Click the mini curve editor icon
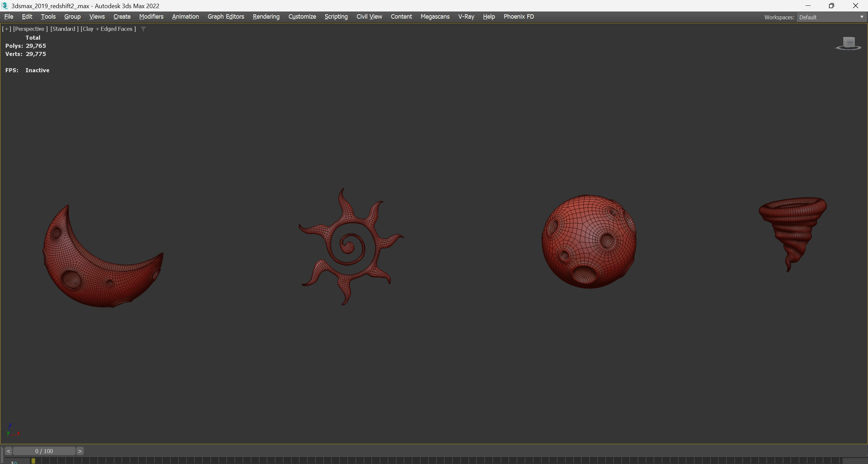868x464 pixels. [x=14, y=462]
